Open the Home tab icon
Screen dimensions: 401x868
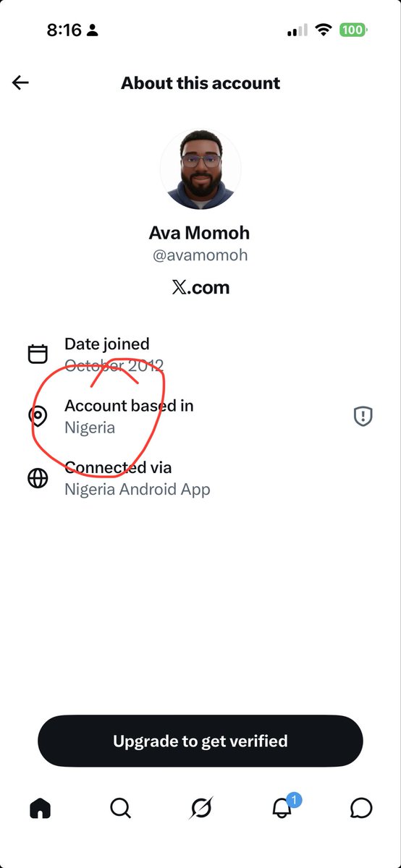point(41,807)
